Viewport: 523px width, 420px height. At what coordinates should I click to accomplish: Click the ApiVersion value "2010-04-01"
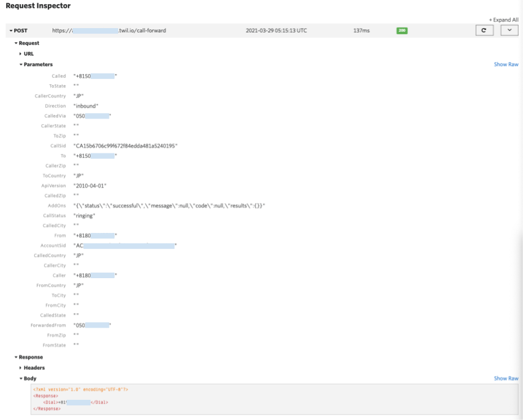point(90,186)
